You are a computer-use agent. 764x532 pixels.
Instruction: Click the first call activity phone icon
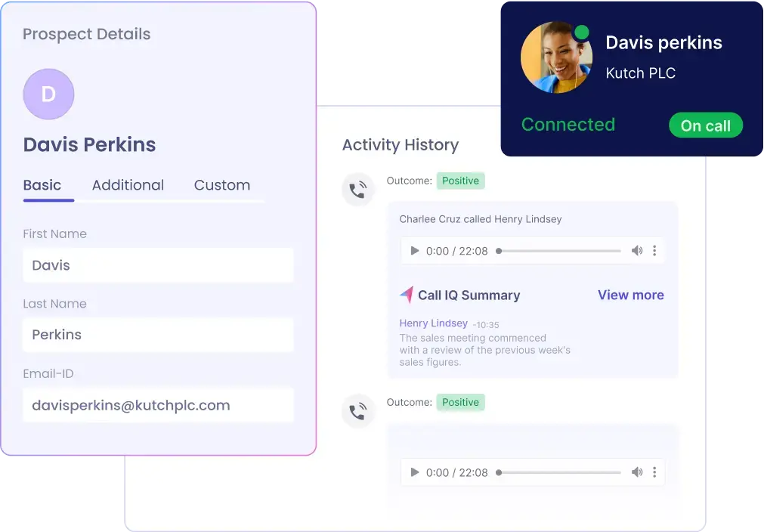point(358,190)
